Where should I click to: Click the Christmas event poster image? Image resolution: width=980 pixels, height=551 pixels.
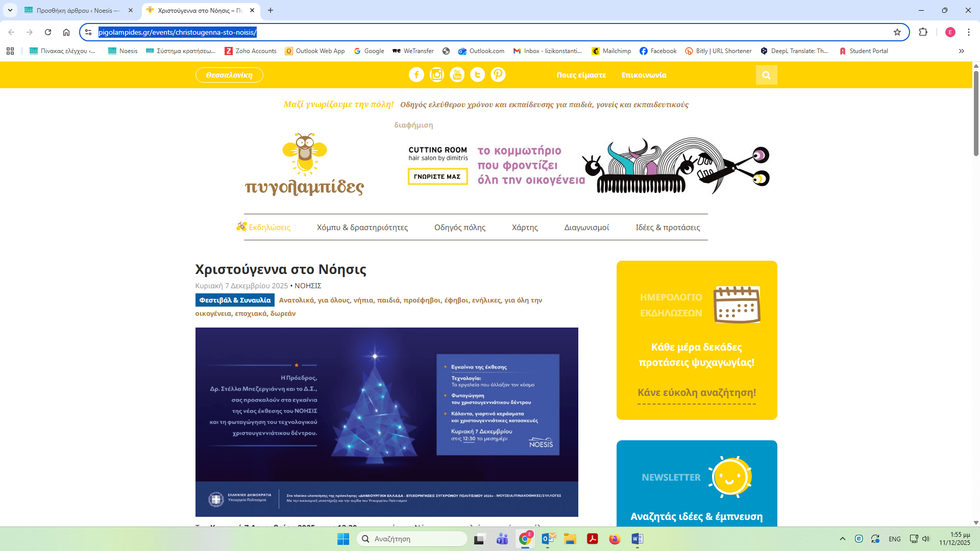(386, 421)
